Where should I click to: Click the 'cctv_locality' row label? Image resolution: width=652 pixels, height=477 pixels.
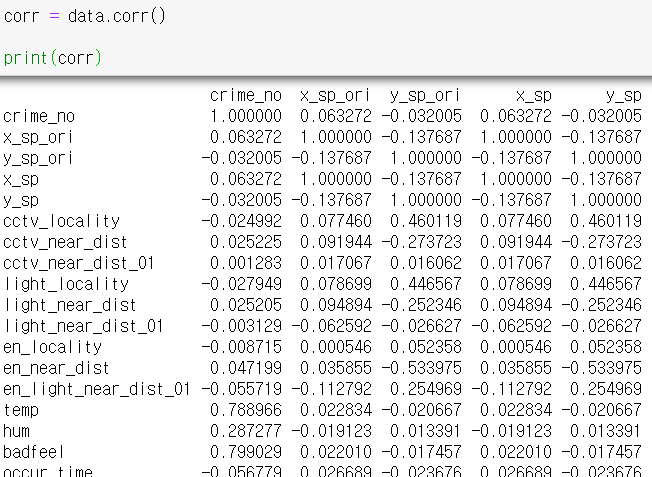(x=61, y=221)
